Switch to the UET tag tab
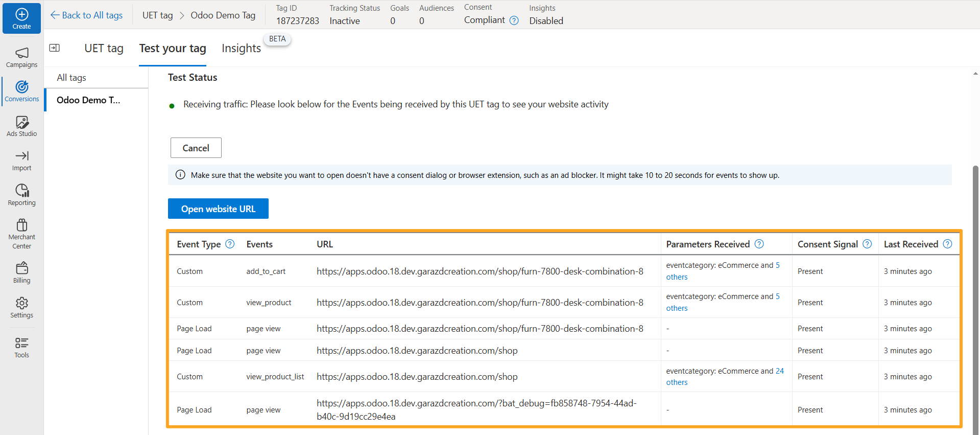Viewport: 980px width, 435px height. click(104, 48)
